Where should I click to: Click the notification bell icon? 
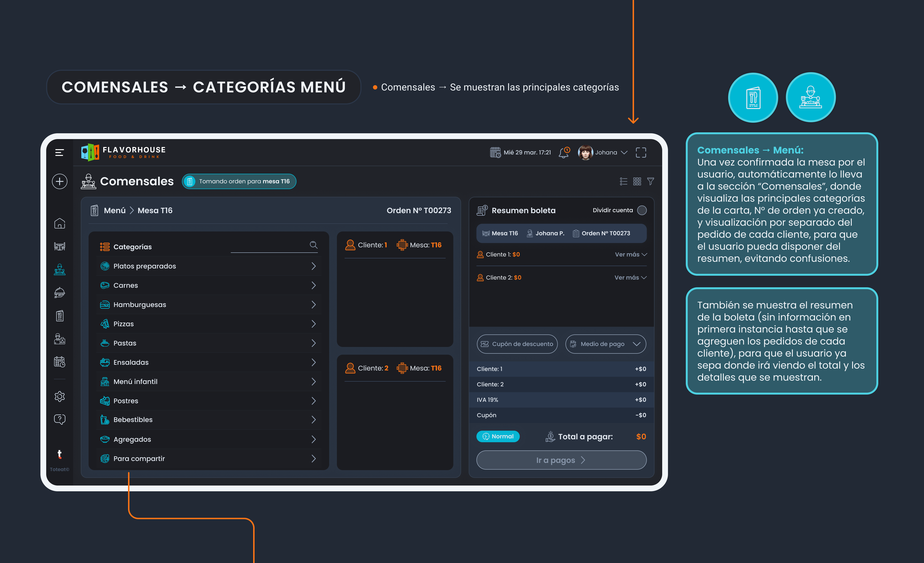pyautogui.click(x=564, y=153)
